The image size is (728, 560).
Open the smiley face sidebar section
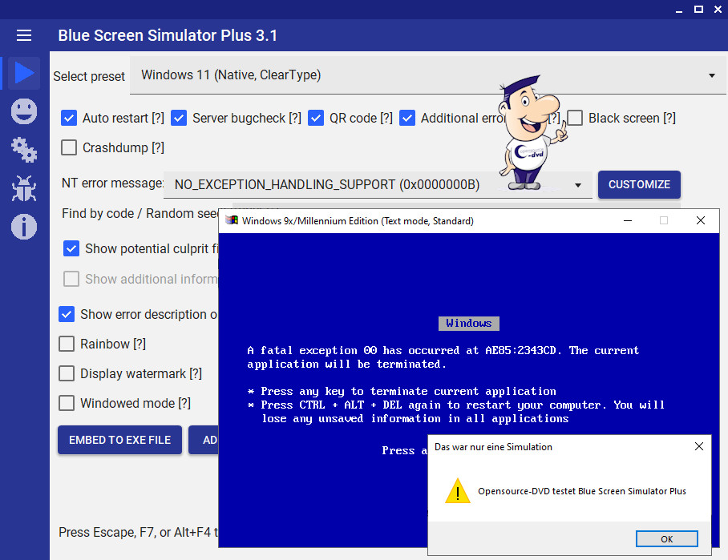(x=24, y=111)
